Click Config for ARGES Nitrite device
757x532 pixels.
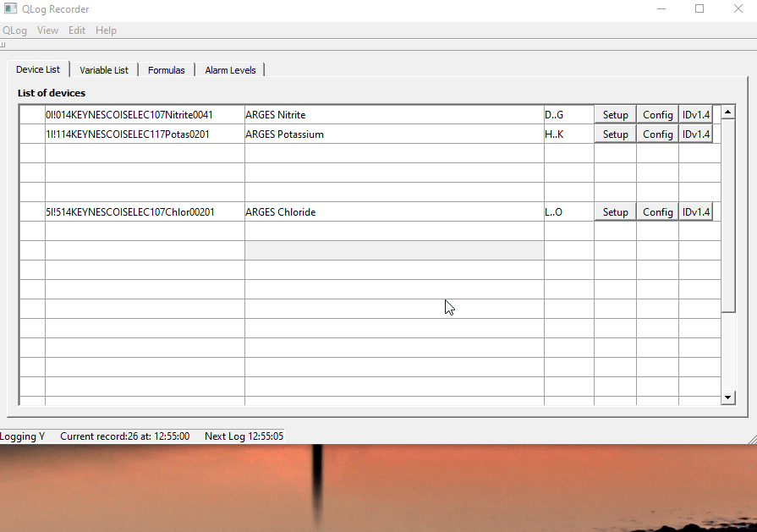coord(657,115)
